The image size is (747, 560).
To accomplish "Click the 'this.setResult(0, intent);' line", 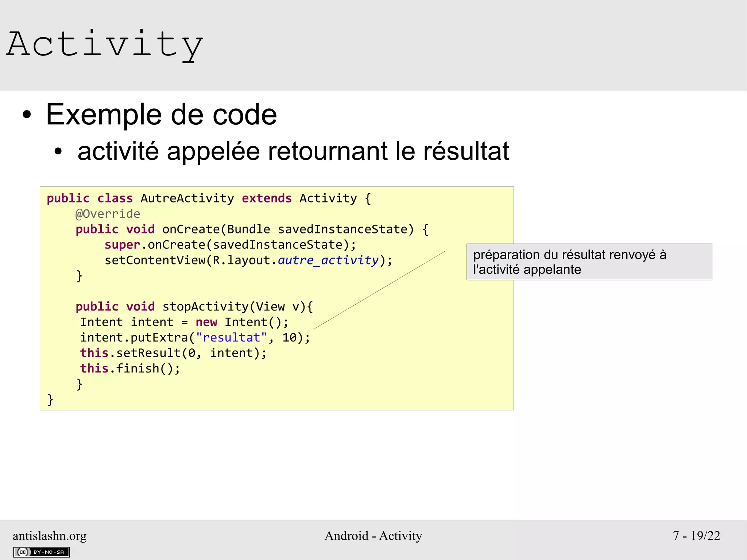I will (174, 353).
